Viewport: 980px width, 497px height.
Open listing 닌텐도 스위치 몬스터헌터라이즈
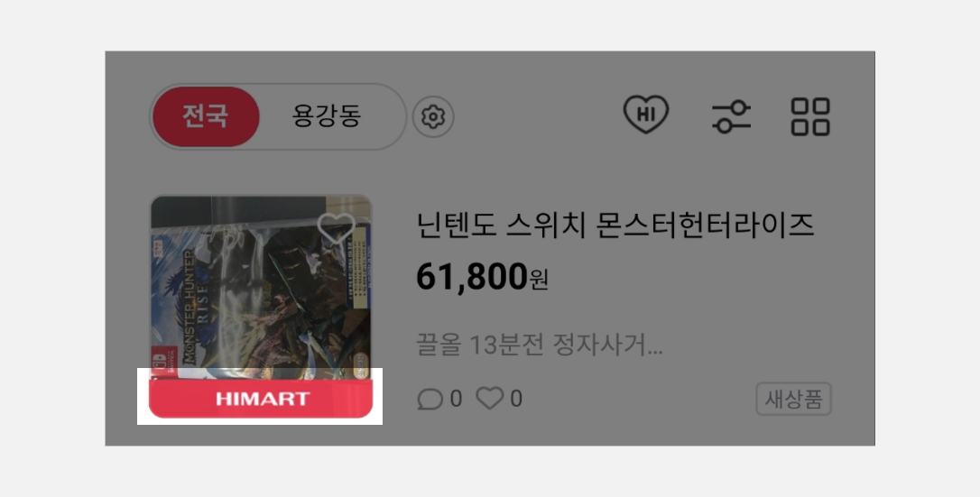(x=615, y=225)
